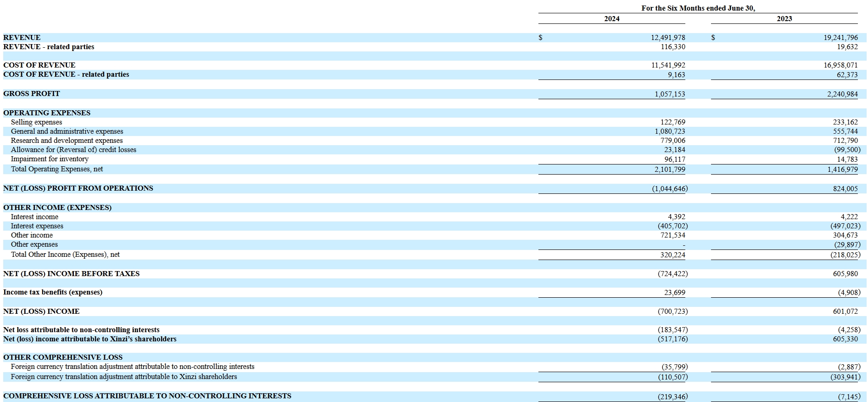Click the REVENUE - related parties row label
The image size is (868, 402).
pos(49,47)
